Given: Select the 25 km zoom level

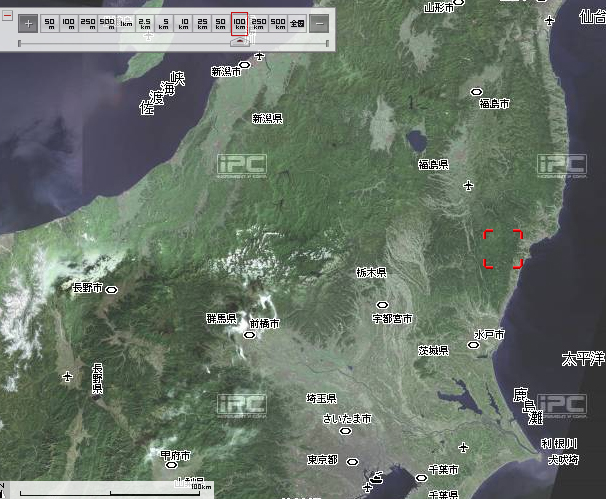Looking at the screenshot, I should click(x=203, y=23).
